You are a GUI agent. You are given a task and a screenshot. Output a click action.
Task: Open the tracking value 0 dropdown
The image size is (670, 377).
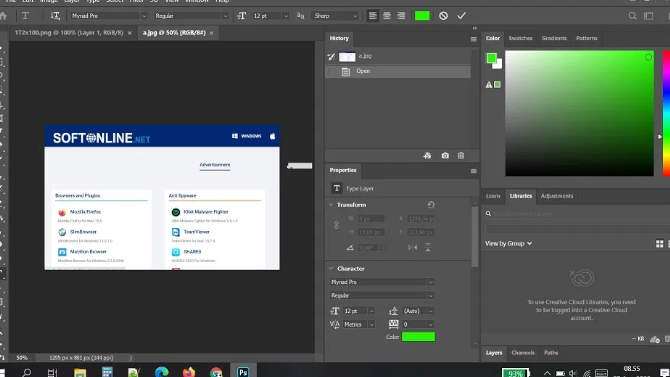(x=418, y=324)
